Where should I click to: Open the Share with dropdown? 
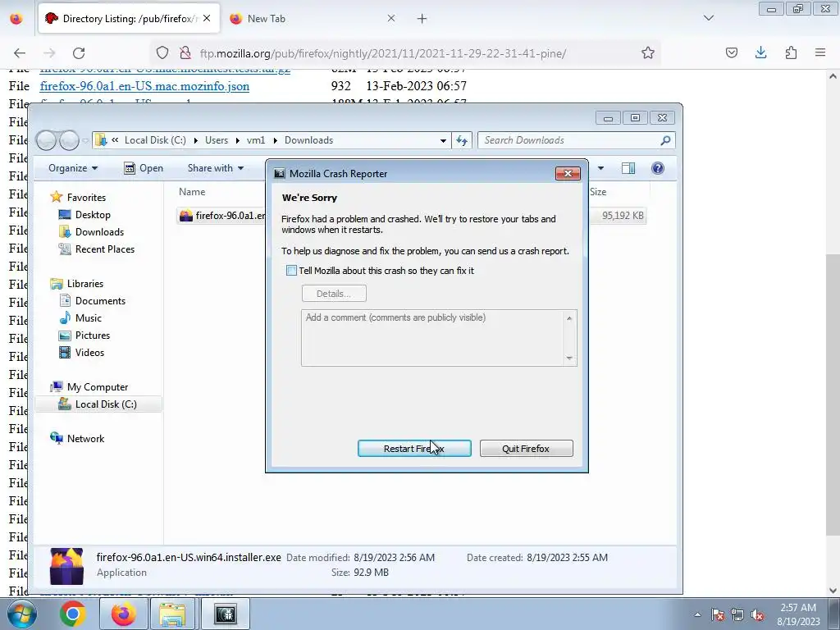coord(216,168)
